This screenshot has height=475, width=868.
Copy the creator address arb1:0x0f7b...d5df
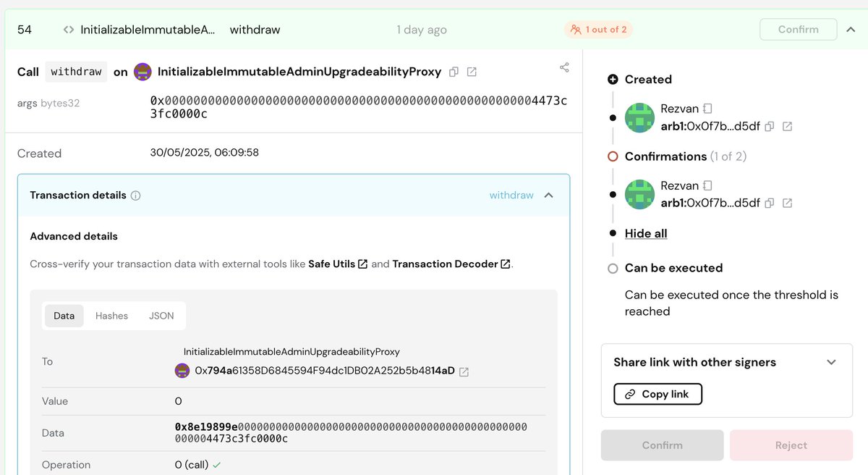tap(770, 126)
